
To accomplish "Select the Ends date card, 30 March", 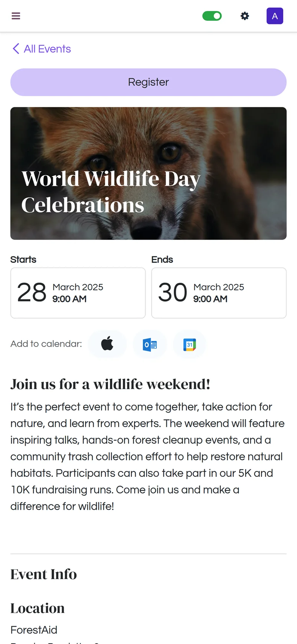I will pos(219,293).
